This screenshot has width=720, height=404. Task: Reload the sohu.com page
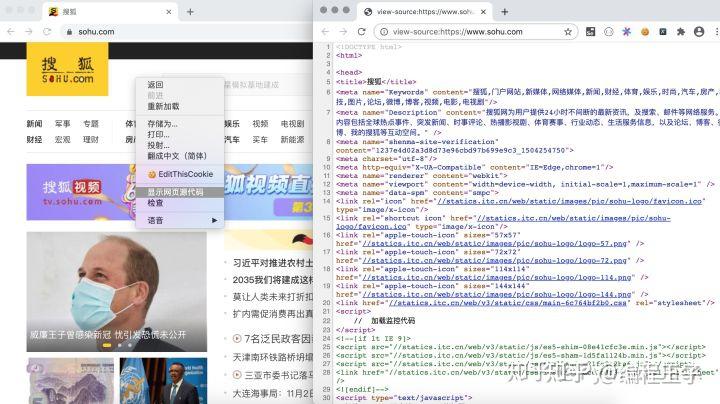[47, 32]
